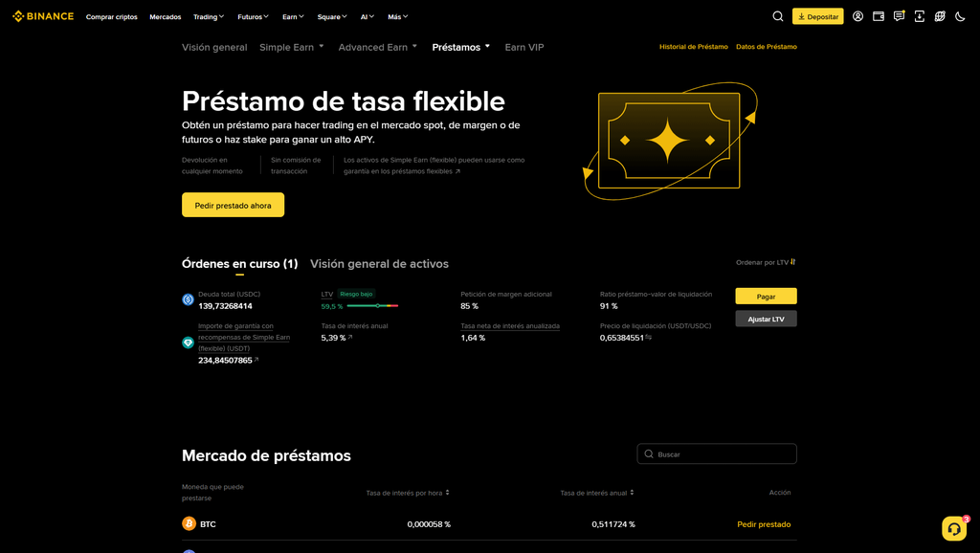Click arrow icon after préstamos flexibles text
The height and width of the screenshot is (553, 980).
tap(457, 171)
